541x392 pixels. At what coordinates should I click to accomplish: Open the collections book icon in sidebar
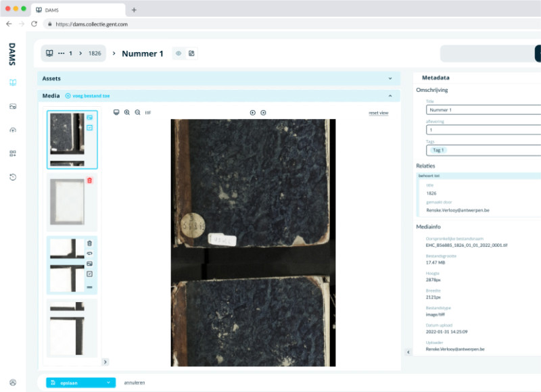tap(13, 82)
